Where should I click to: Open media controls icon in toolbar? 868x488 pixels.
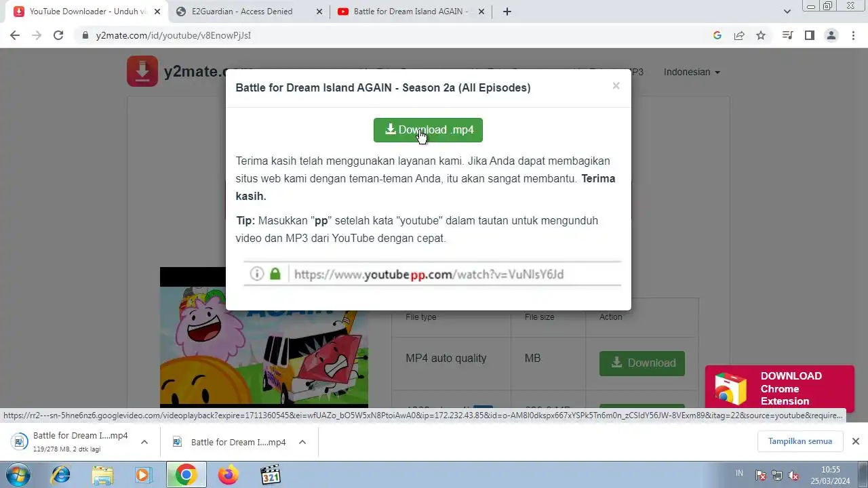click(x=787, y=35)
